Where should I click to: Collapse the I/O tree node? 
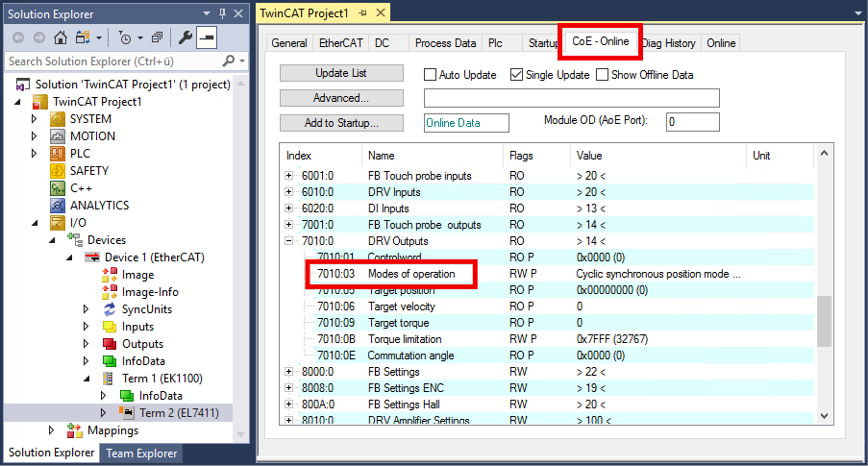pos(35,223)
